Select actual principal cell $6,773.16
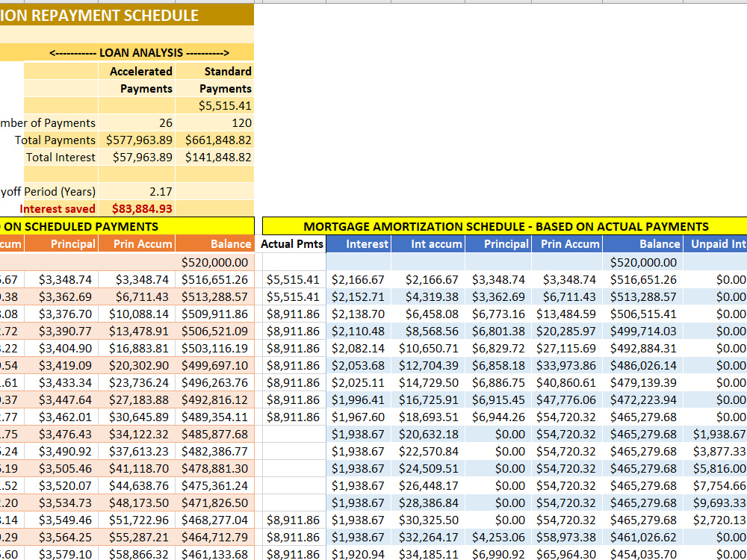Viewport: 747px width, 560px height. (x=498, y=314)
